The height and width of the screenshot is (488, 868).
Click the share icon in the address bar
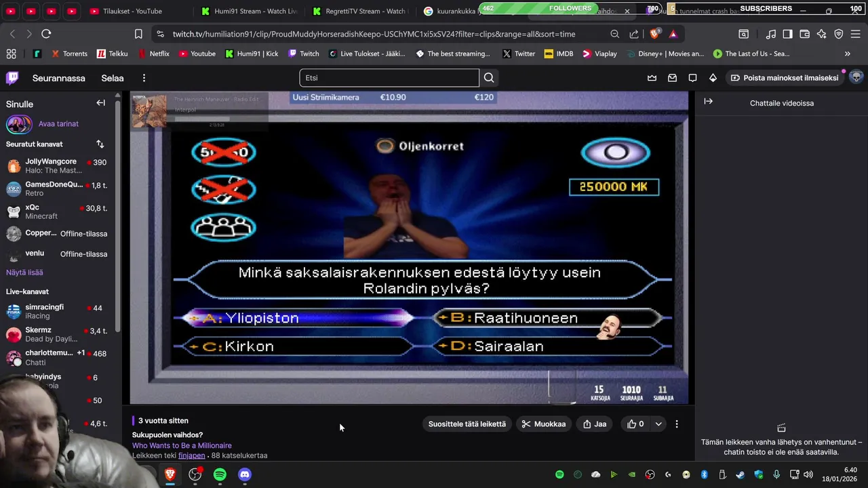(634, 34)
